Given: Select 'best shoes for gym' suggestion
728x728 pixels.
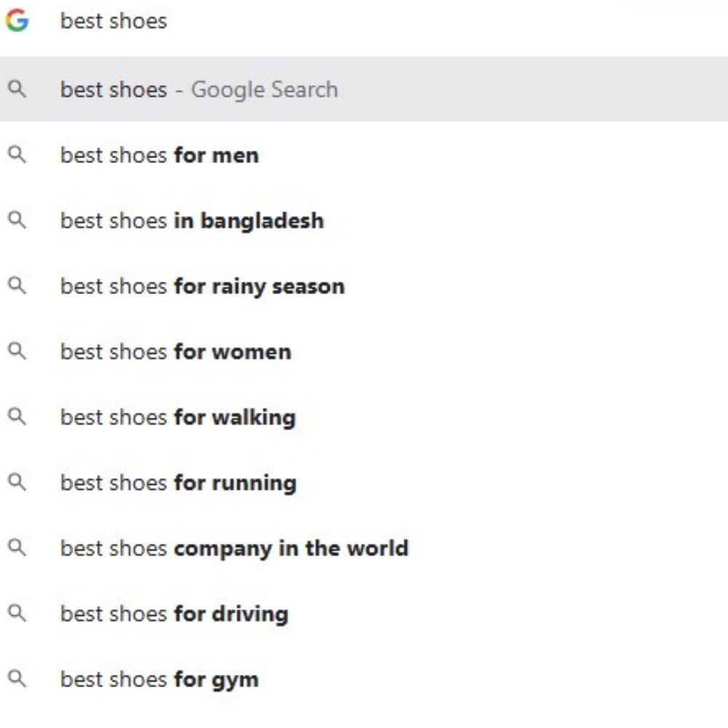Looking at the screenshot, I should coord(159,679).
